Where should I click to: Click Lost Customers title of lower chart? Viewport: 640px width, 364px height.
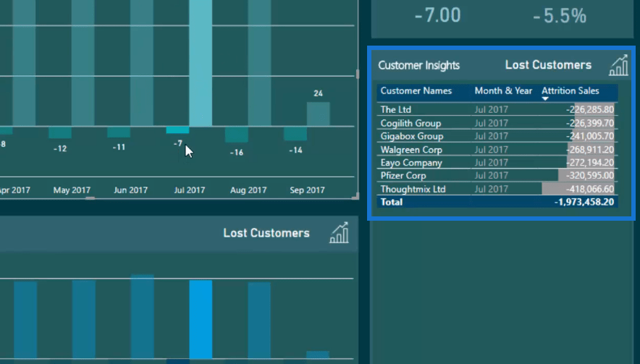(266, 233)
